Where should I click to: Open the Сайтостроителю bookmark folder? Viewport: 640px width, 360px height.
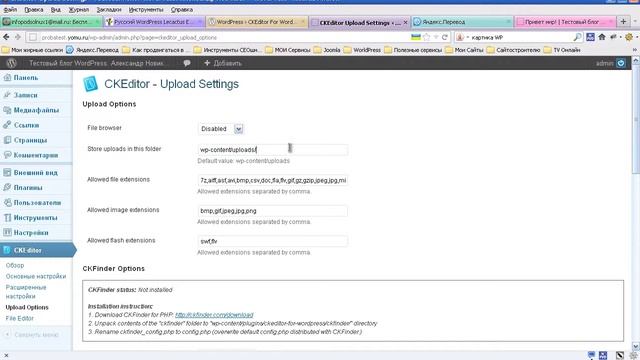click(x=514, y=50)
